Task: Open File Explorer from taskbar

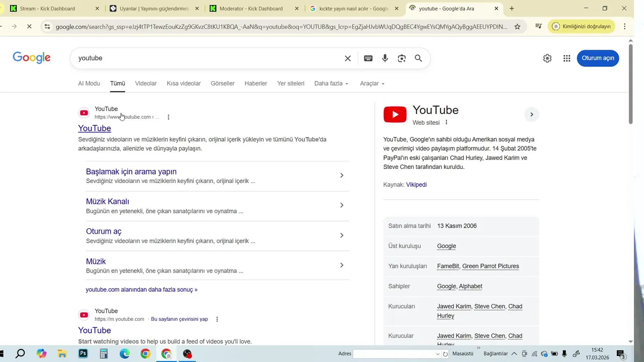Action: coord(62,354)
